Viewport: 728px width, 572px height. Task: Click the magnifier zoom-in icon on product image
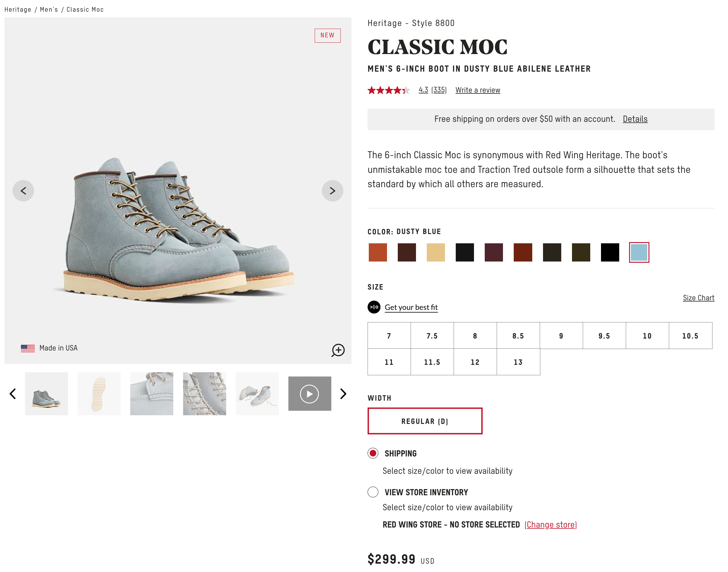click(x=338, y=350)
